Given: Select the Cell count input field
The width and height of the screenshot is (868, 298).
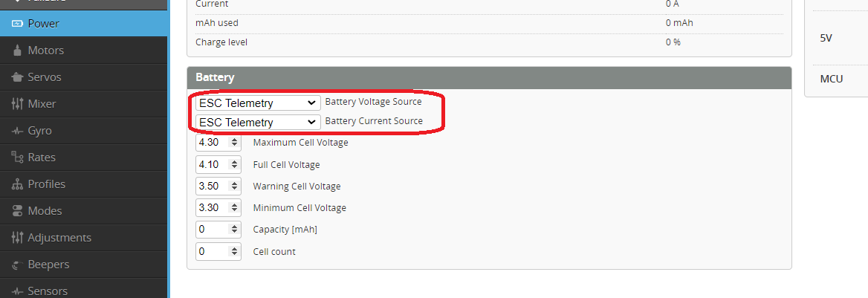Looking at the screenshot, I should pos(213,252).
